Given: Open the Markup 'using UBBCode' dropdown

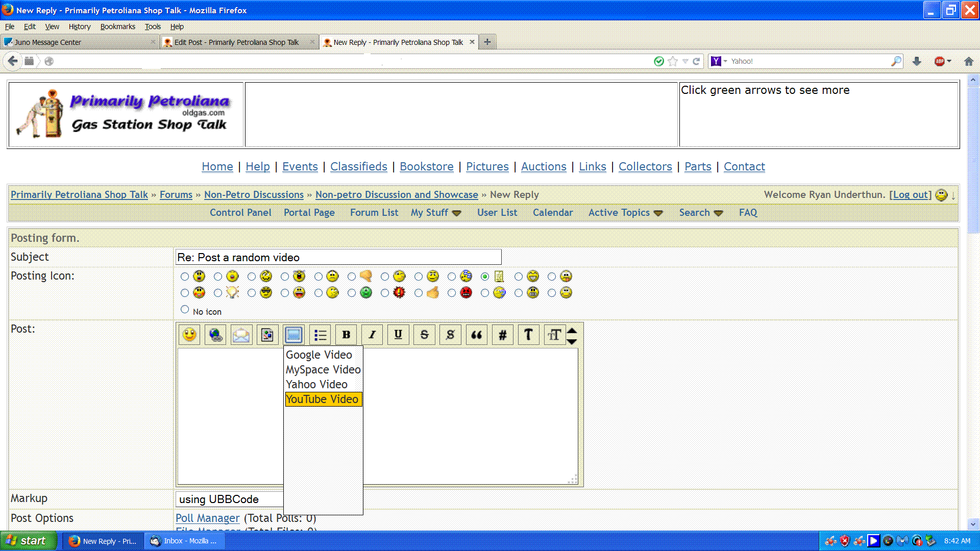Looking at the screenshot, I should click(x=230, y=499).
